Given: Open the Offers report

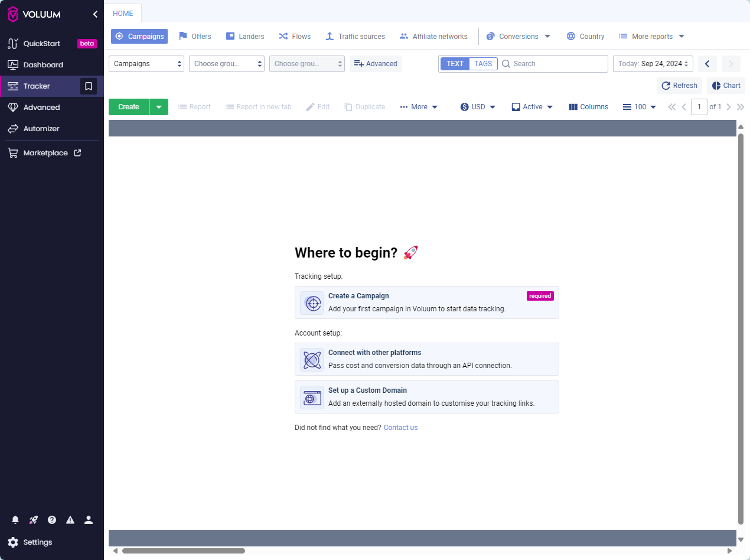Looking at the screenshot, I should click(x=195, y=37).
